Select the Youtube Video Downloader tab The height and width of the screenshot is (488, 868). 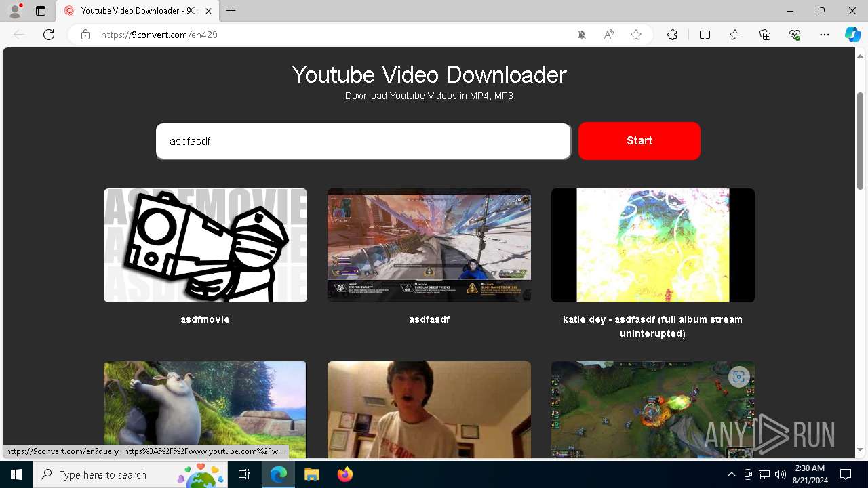coord(138,11)
